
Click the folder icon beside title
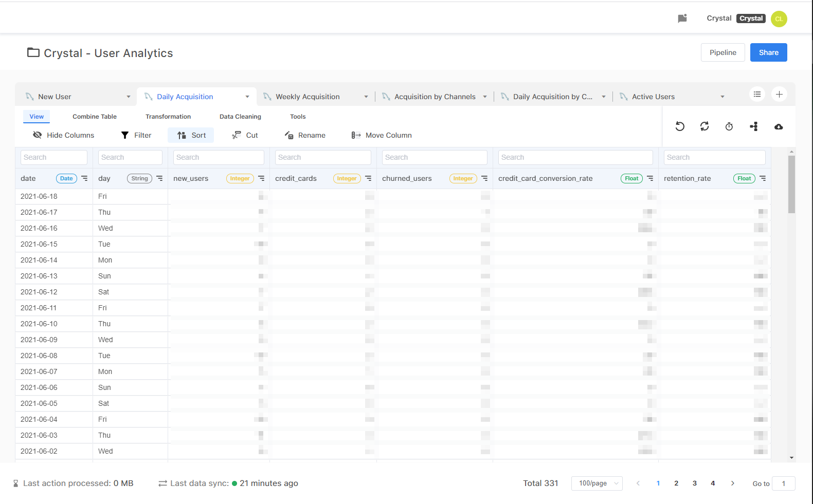point(33,52)
